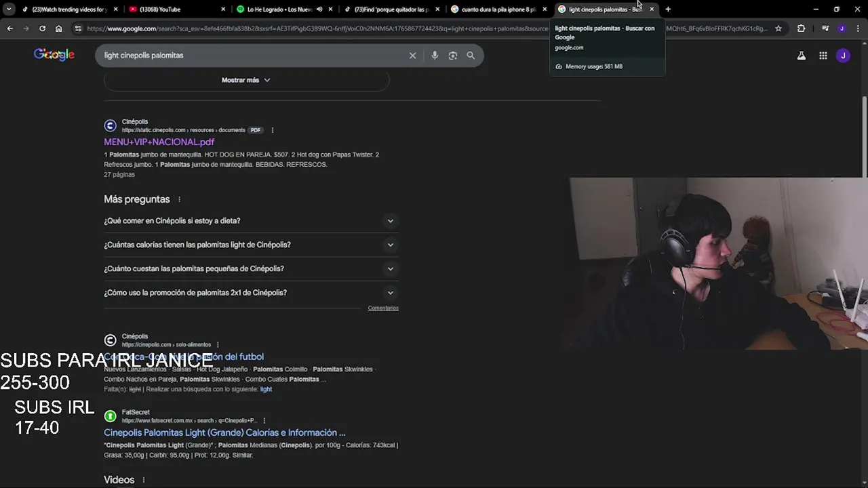Viewport: 868px width, 488px height.
Task: Expand the palomitas 2x1 promotion question
Action: 251,293
